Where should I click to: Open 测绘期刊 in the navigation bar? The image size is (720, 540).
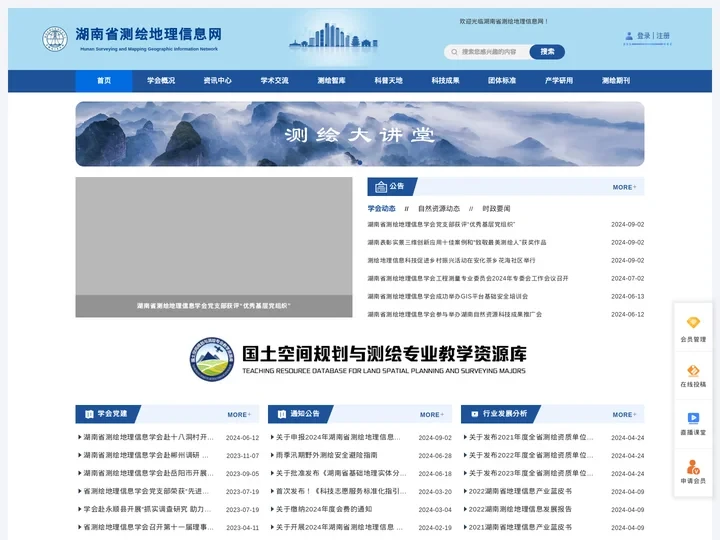click(x=616, y=81)
